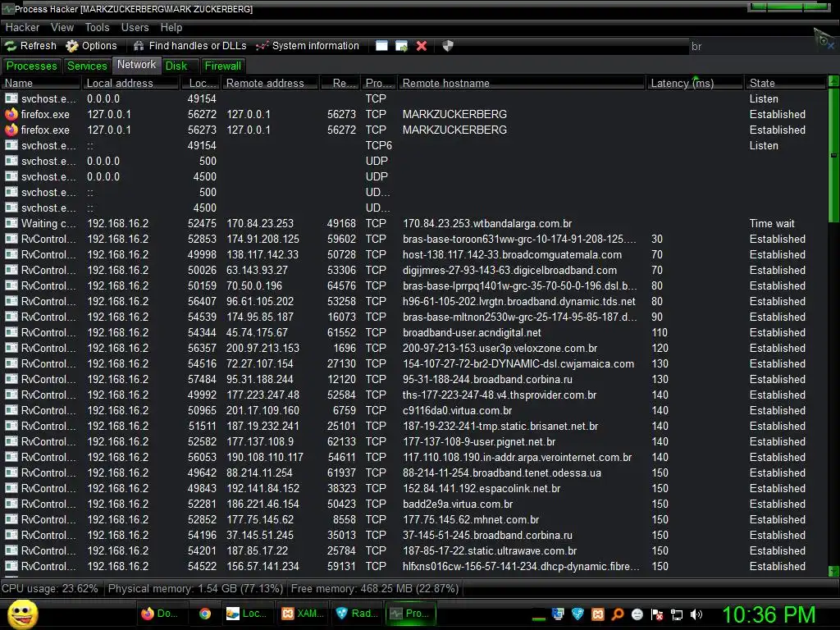Sort by the Name column header
The width and height of the screenshot is (840, 630).
[41, 83]
